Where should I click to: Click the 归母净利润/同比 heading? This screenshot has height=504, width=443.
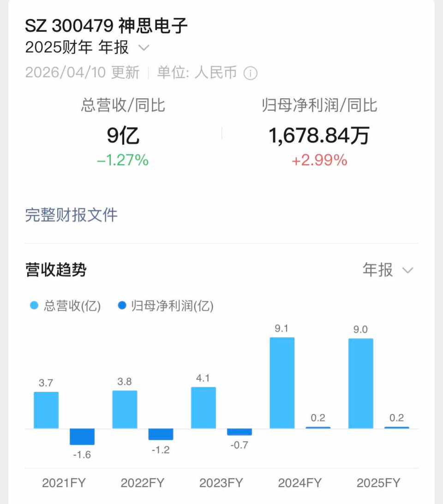319,105
